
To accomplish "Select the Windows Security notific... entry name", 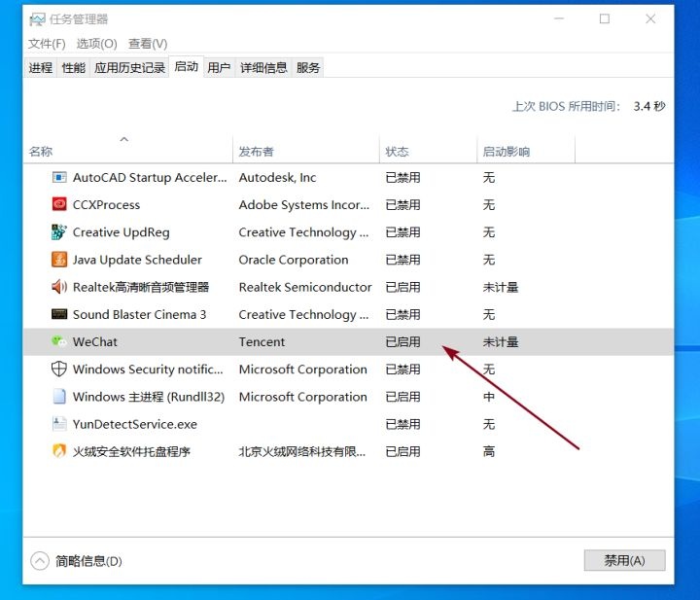I will [x=148, y=370].
